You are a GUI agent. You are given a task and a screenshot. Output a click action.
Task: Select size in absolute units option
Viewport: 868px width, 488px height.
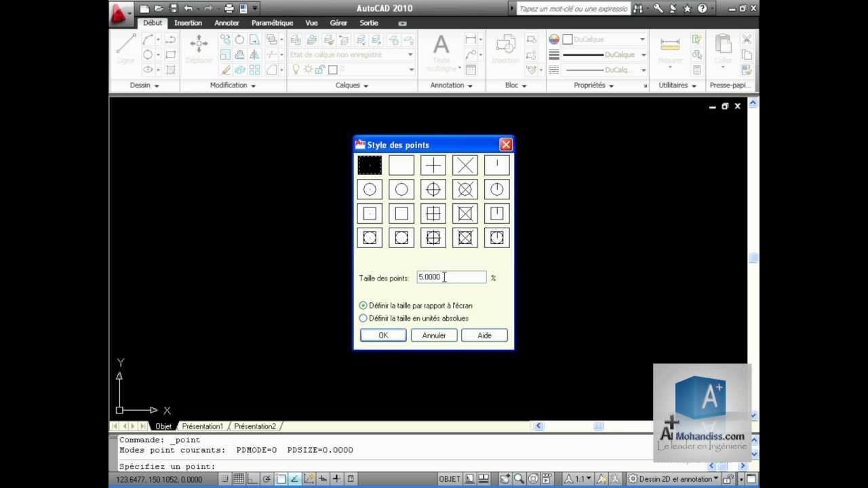click(414, 318)
